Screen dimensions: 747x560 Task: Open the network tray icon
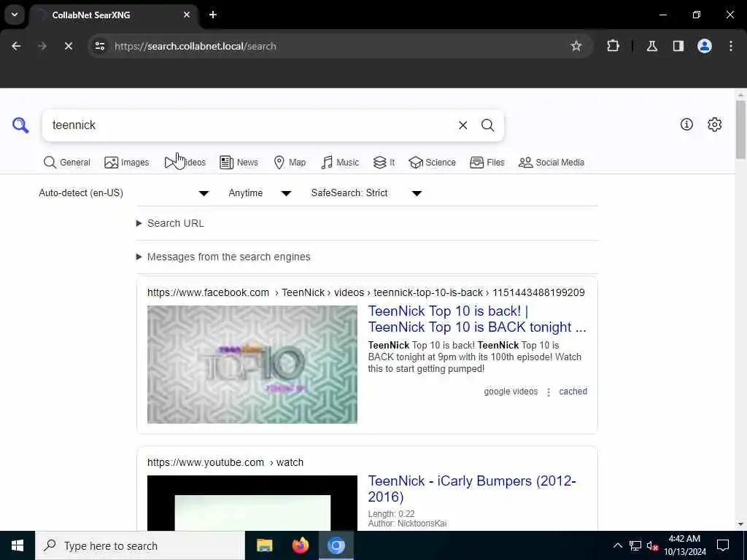tap(635, 545)
